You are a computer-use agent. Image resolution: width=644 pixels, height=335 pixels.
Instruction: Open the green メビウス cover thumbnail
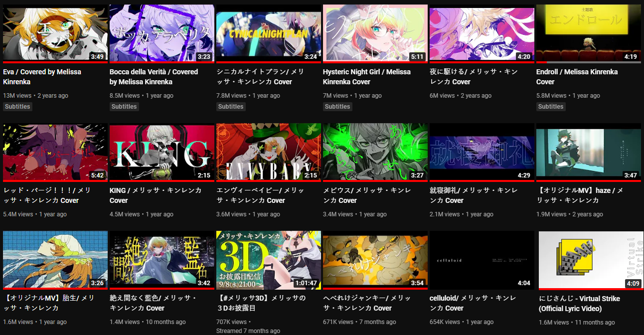pos(375,153)
